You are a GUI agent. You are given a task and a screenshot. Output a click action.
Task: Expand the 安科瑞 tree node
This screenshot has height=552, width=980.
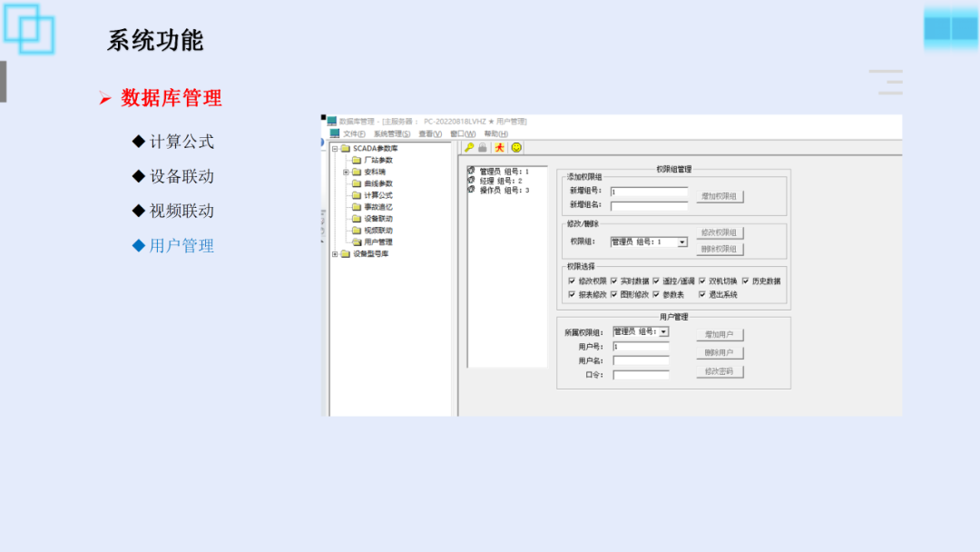(x=347, y=172)
